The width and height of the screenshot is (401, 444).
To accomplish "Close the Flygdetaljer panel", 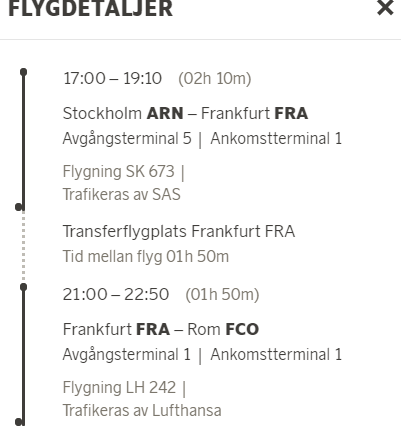I will (385, 7).
